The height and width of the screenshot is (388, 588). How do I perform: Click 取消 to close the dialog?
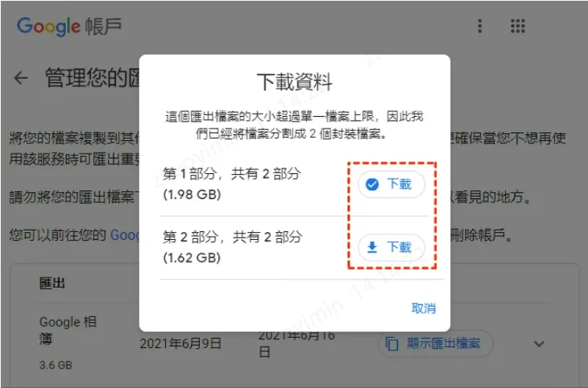(424, 308)
